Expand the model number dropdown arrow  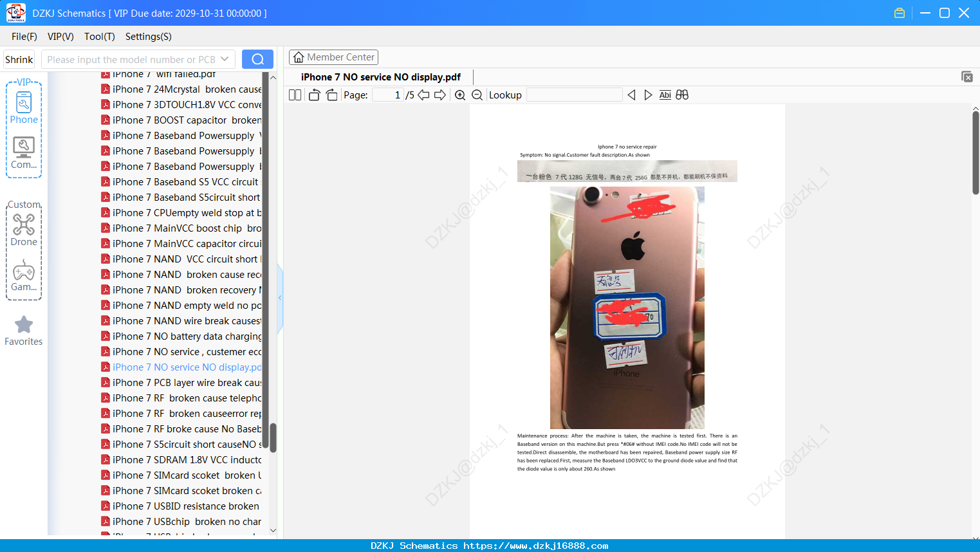225,59
